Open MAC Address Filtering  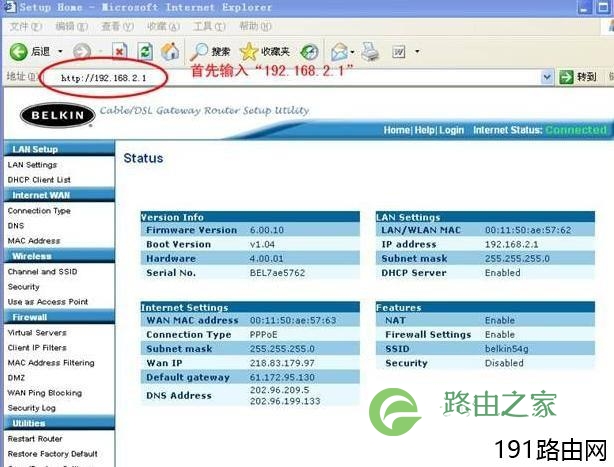point(51,363)
